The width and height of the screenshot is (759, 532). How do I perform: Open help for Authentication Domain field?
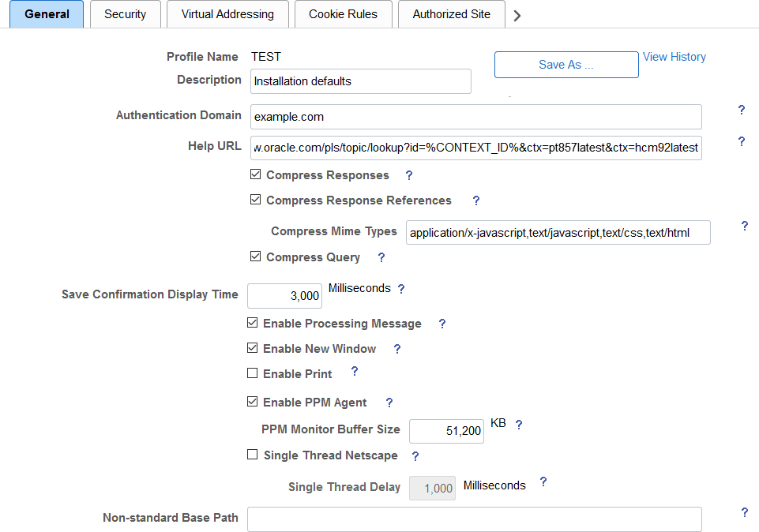tap(741, 111)
